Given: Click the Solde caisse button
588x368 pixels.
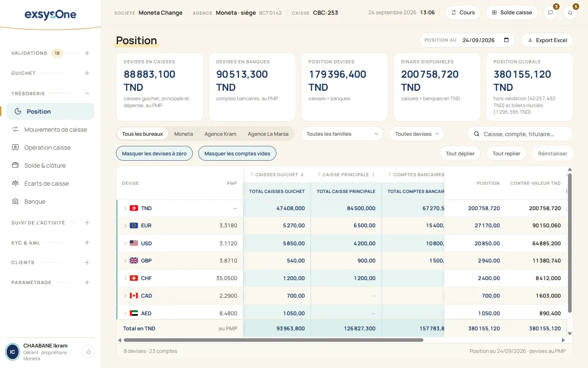Looking at the screenshot, I should [x=512, y=13].
